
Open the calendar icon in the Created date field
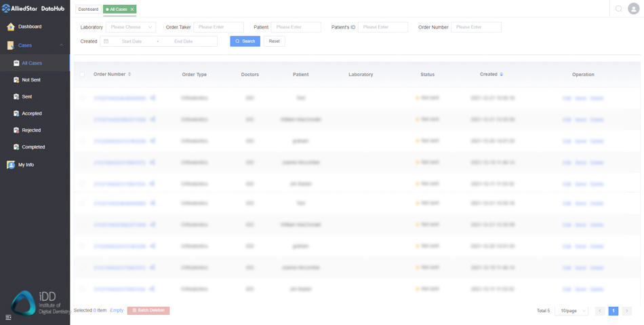pyautogui.click(x=106, y=41)
